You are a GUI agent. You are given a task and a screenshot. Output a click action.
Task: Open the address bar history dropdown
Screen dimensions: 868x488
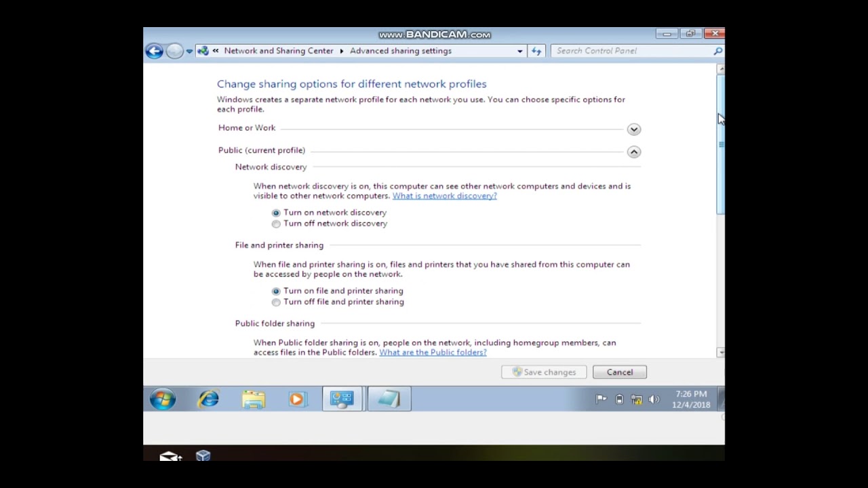point(520,51)
